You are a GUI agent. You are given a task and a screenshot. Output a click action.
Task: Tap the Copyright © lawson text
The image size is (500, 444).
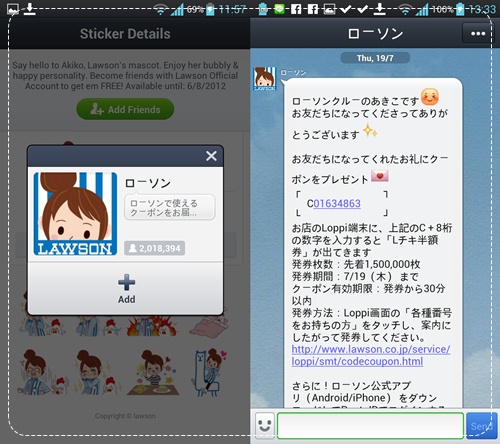click(125, 416)
